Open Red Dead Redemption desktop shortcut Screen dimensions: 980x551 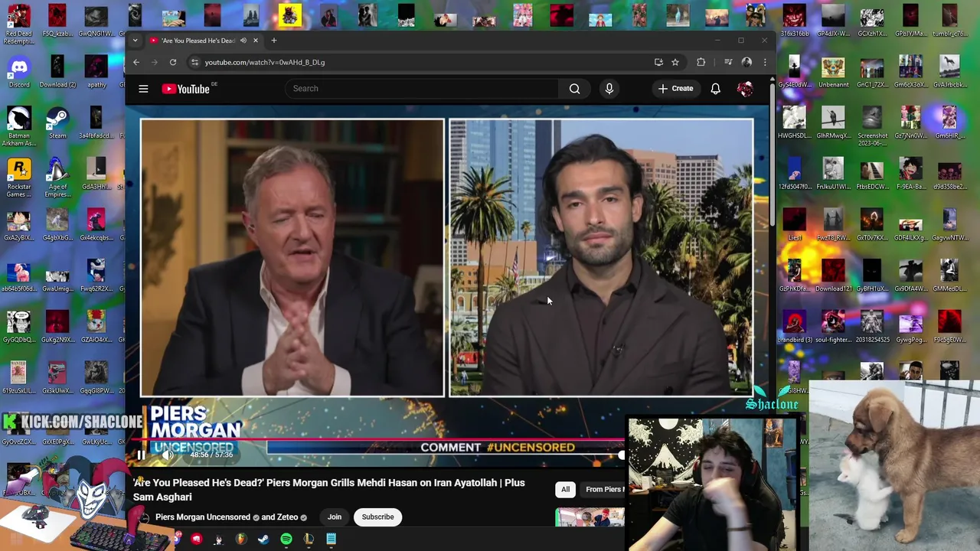19,23
